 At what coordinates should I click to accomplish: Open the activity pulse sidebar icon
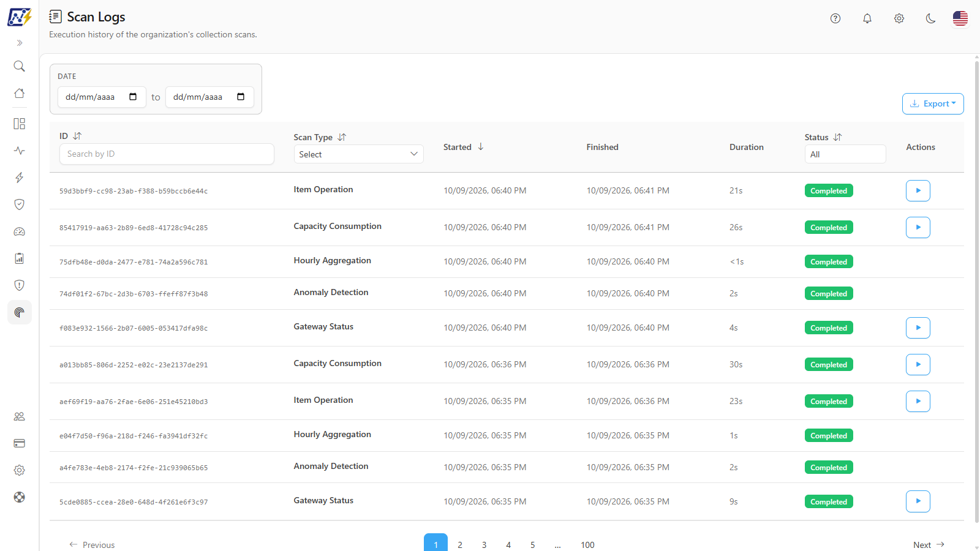point(20,151)
